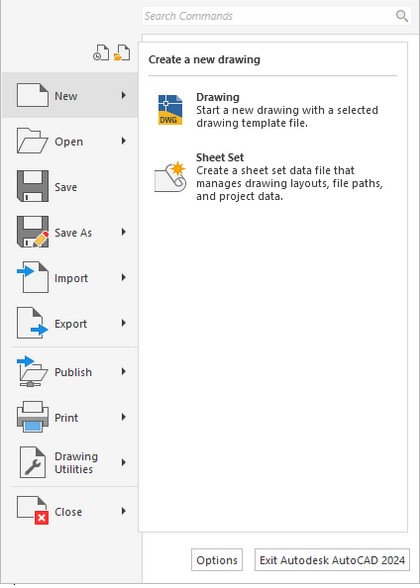Click the Export page-with-arrow icon
Image resolution: width=420 pixels, height=588 pixels.
33,323
